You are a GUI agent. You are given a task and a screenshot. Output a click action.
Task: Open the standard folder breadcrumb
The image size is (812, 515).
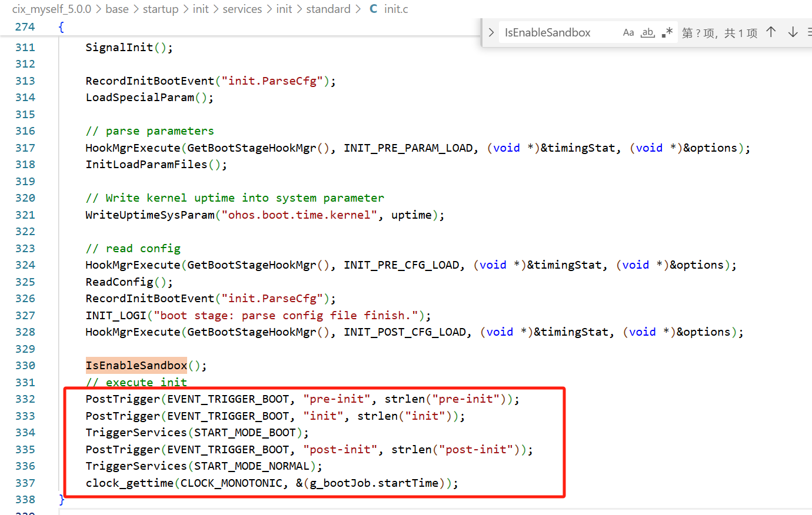tap(328, 9)
